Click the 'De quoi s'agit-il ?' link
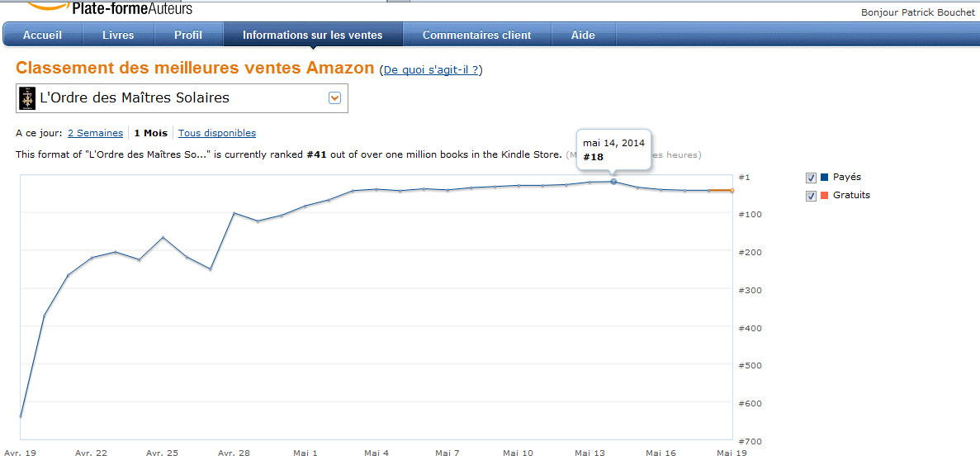The image size is (980, 470). pos(431,70)
